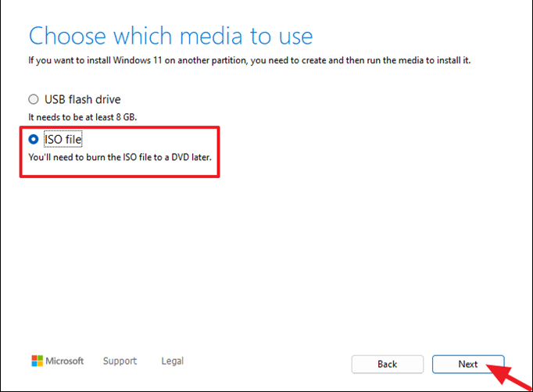Click the Microsoft wordmark text
The height and width of the screenshot is (392, 533).
click(66, 361)
